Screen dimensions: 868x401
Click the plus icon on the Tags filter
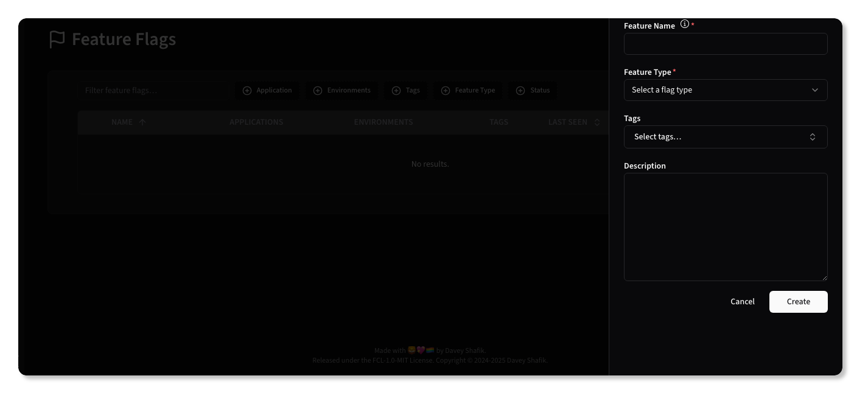pyautogui.click(x=396, y=90)
